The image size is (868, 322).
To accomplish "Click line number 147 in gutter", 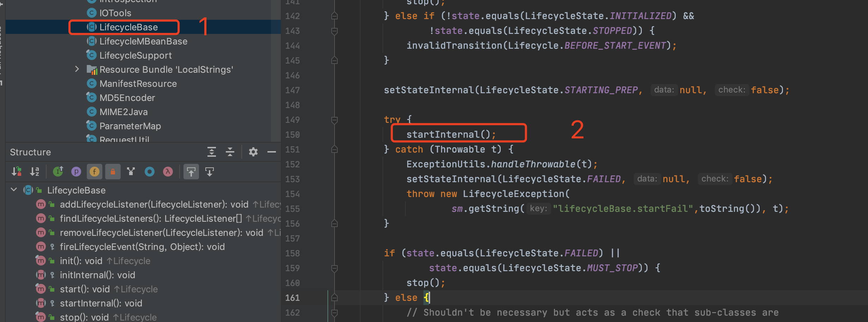I will pos(293,90).
